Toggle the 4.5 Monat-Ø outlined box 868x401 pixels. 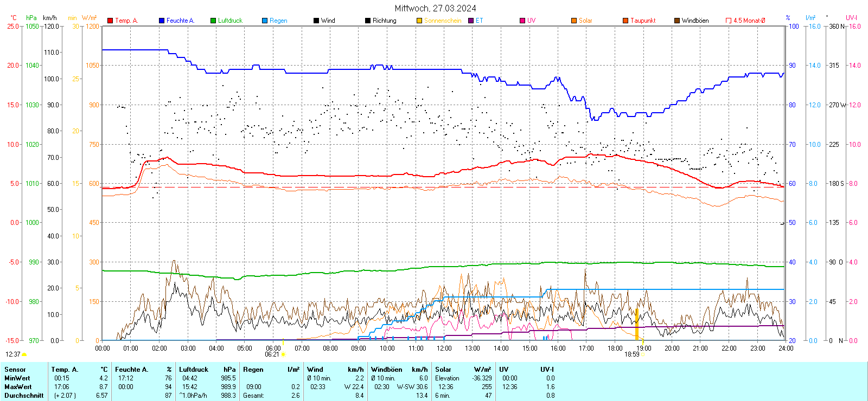(x=729, y=21)
